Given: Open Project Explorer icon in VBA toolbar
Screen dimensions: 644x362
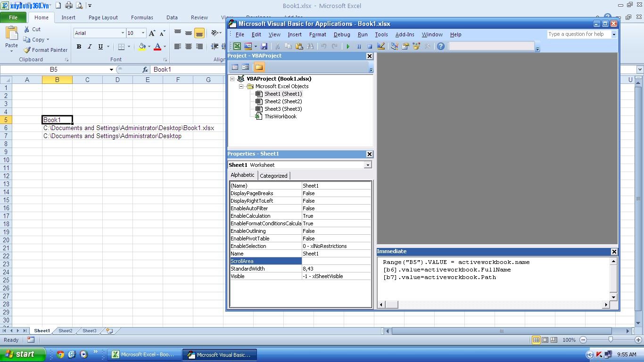Looking at the screenshot, I should click(x=394, y=46).
